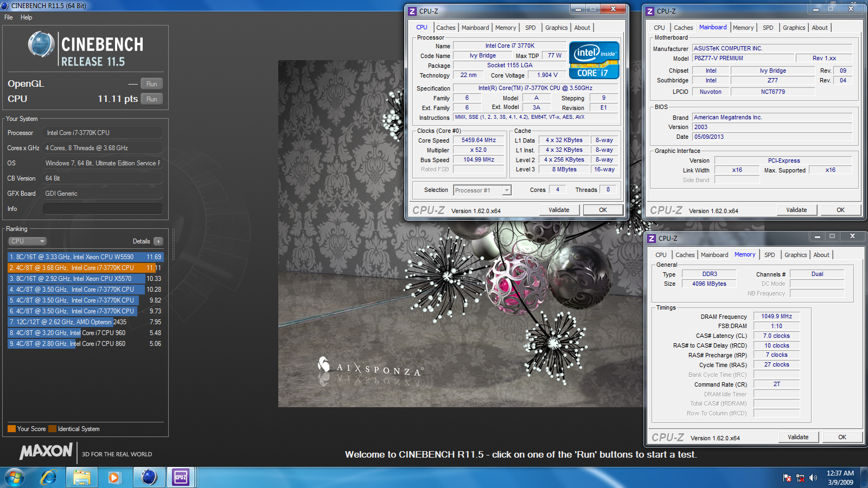Switch to About tab in Memory window

point(821,255)
